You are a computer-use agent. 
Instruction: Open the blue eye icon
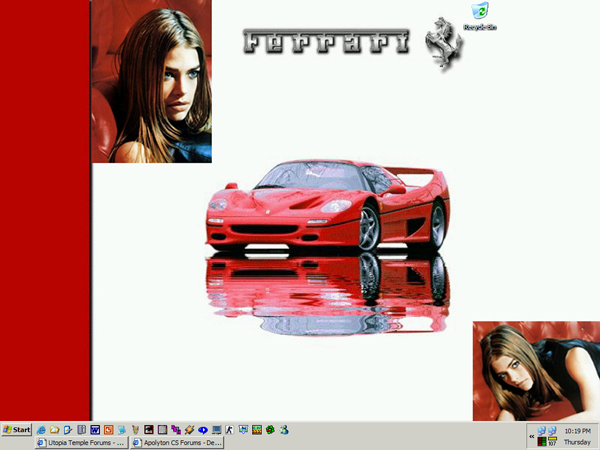(x=203, y=430)
